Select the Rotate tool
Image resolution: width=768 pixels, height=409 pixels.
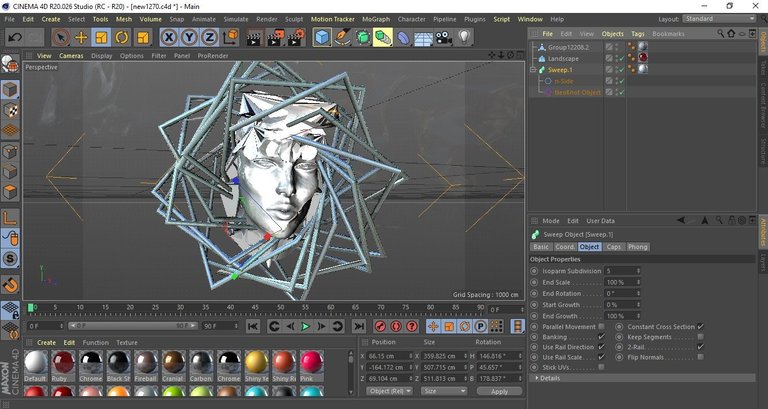pos(121,38)
